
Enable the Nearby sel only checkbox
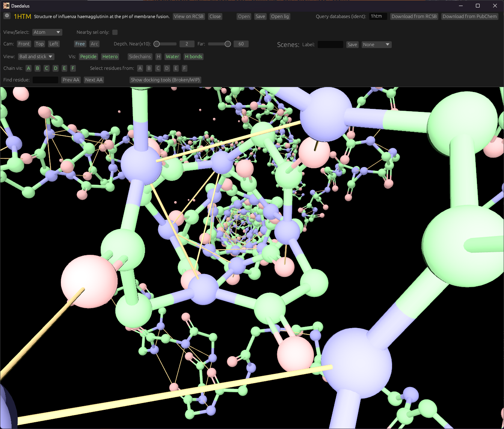tap(115, 32)
